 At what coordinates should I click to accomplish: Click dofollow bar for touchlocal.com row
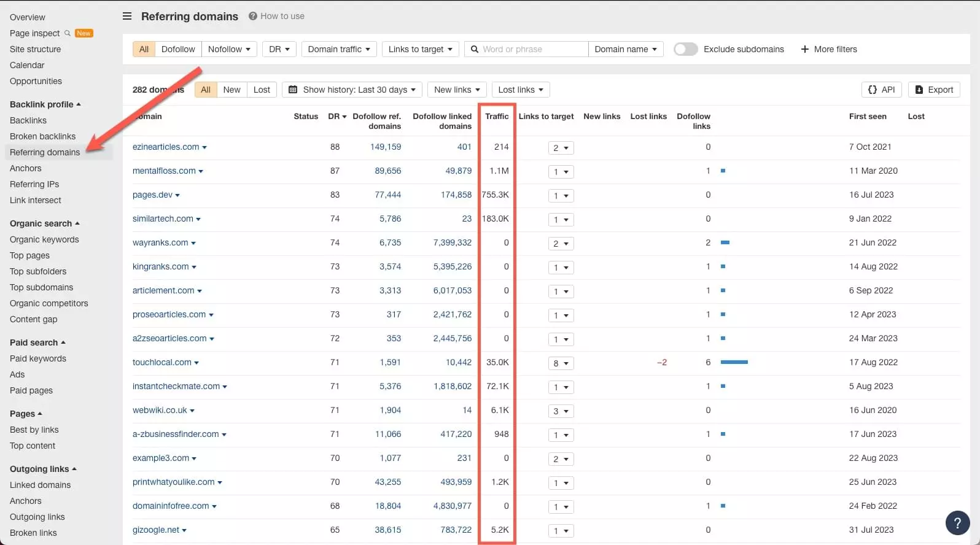click(734, 362)
